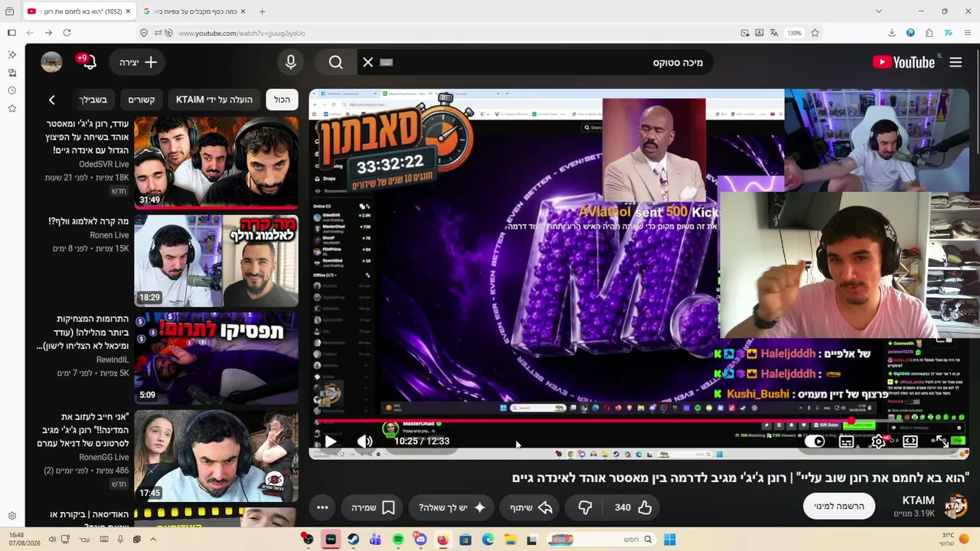The height and width of the screenshot is (551, 980).
Task: List all tabs with the chevron
Action: click(878, 11)
